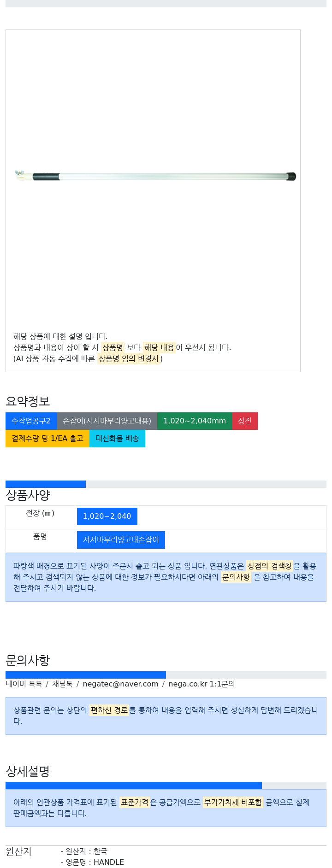Click the highlighted 상점의 검색창 text
Viewport: 332px width, 868px height.
tap(270, 566)
